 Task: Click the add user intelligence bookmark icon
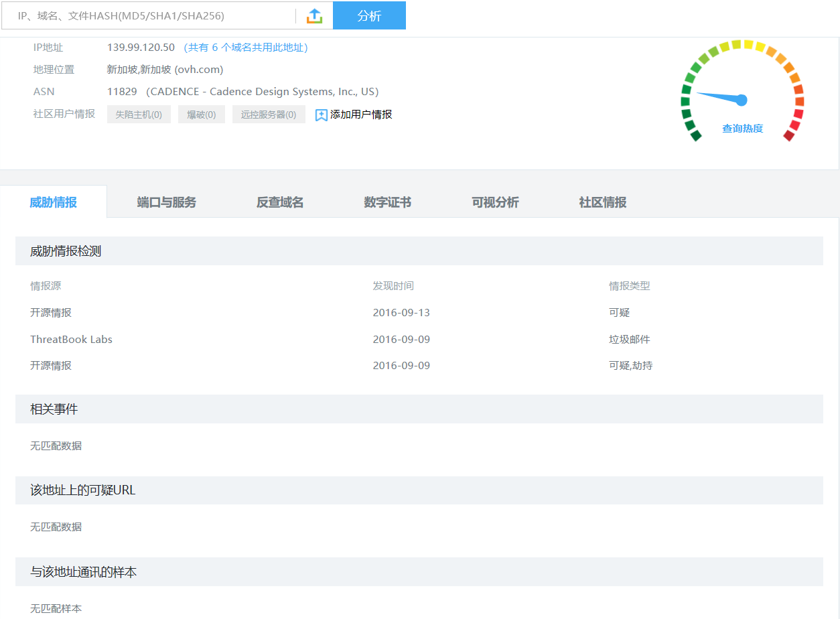point(321,115)
